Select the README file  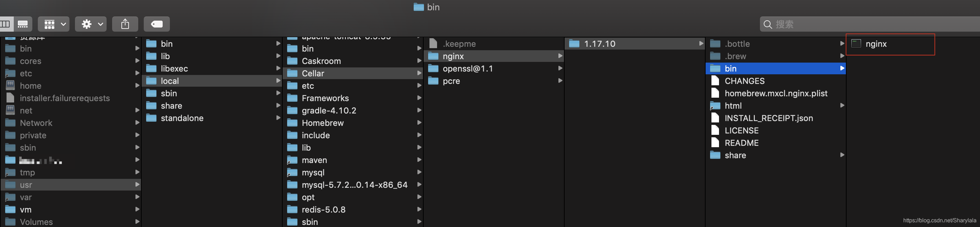tap(775, 143)
